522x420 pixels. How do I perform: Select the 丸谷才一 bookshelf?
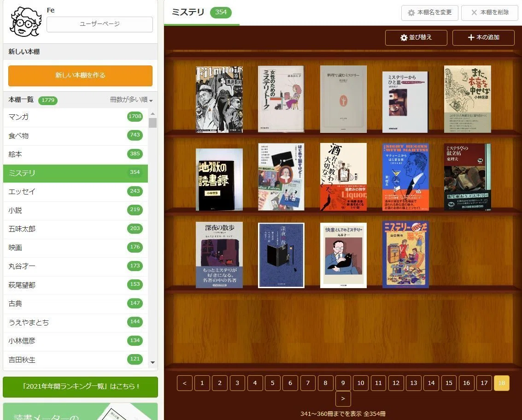(x=76, y=266)
